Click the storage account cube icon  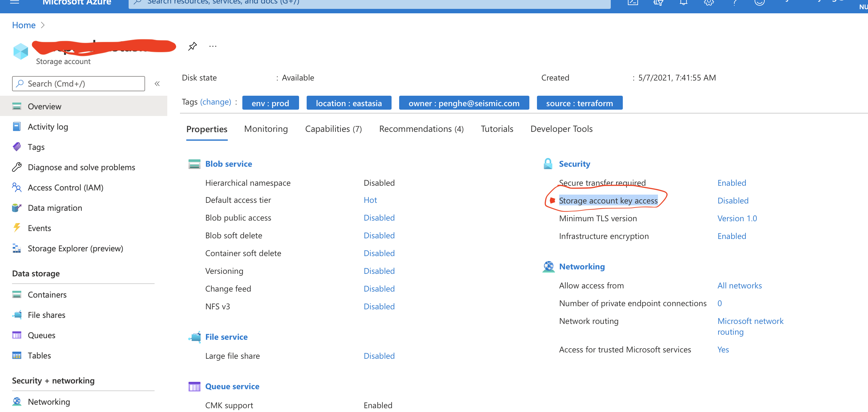[x=21, y=51]
